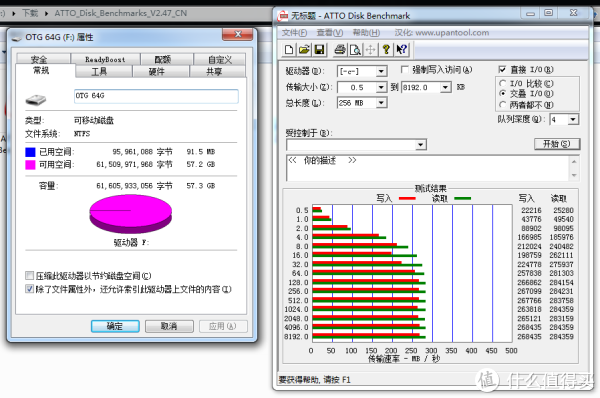The image size is (600, 398).
Task: Open the 8192.0 transfer size dropdown
Action: click(x=445, y=88)
